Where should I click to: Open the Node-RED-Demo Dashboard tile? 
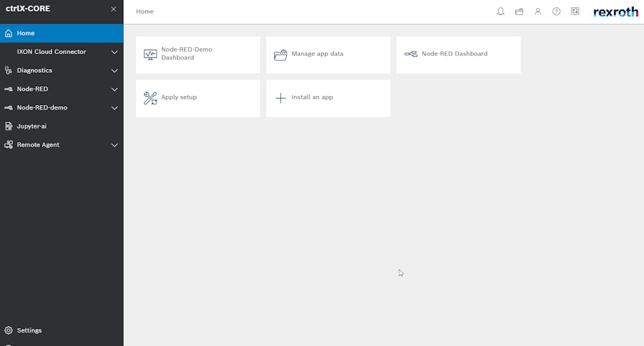click(x=198, y=55)
